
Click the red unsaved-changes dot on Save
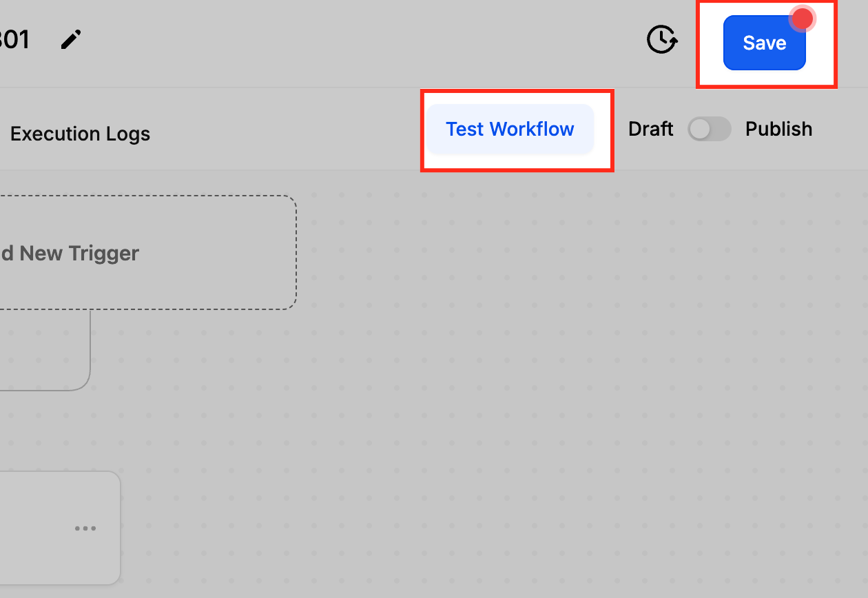click(x=802, y=19)
